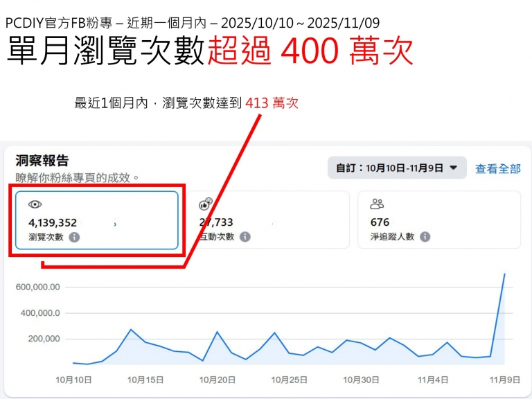Image resolution: width=532 pixels, height=399 pixels.
Task: Click the dropdown arrow after 11月9日
Action: click(454, 168)
